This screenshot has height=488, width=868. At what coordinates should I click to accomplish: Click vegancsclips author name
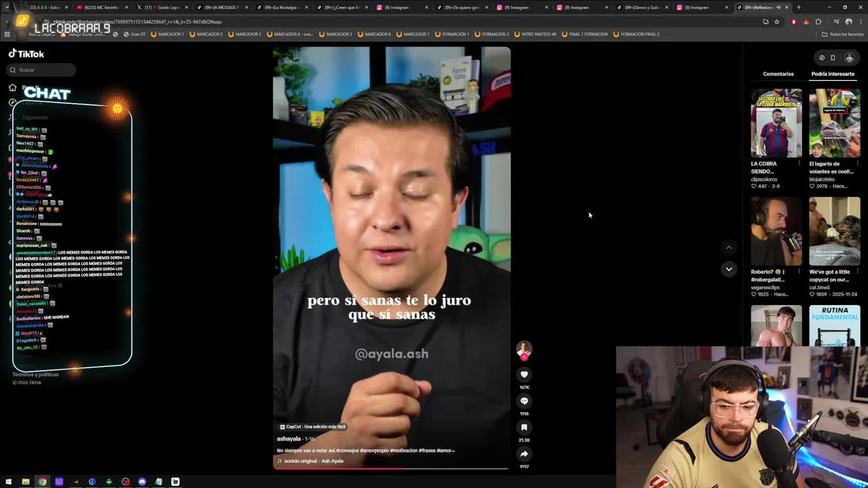766,287
